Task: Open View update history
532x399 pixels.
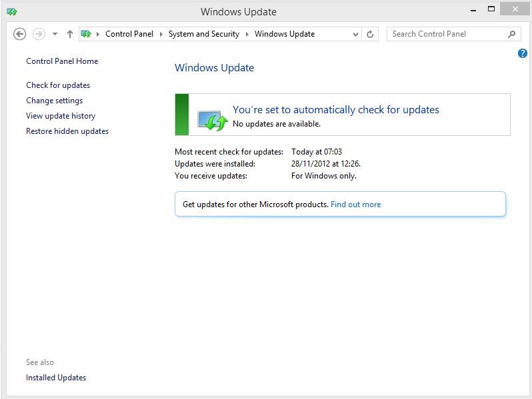Action: pos(61,116)
